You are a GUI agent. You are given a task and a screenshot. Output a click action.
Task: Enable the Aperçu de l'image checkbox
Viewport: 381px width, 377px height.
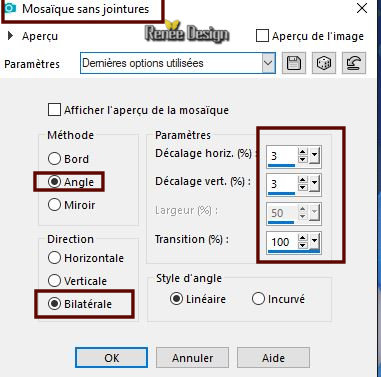pos(262,36)
